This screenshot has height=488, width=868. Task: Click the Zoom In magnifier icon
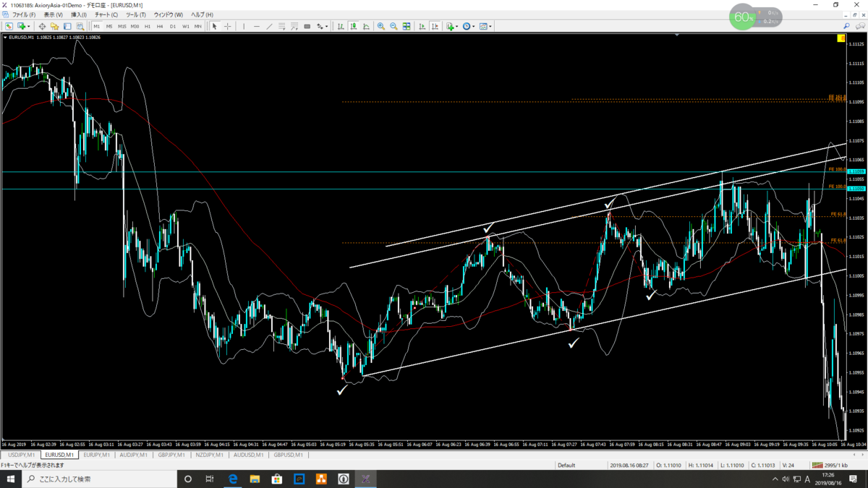click(381, 26)
